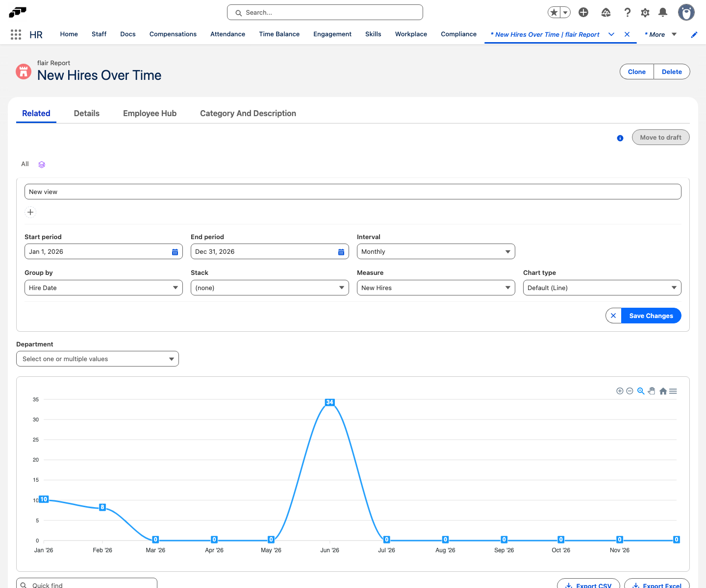
Task: Open Staff navigation item
Action: coord(99,34)
